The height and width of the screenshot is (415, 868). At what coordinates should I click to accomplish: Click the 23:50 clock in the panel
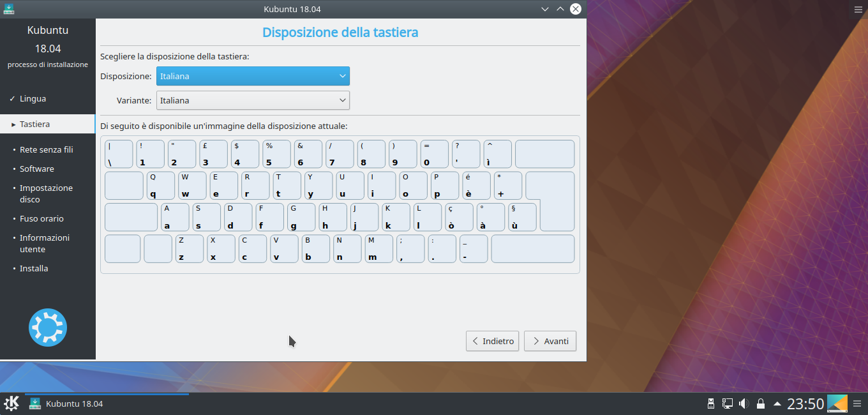point(805,404)
